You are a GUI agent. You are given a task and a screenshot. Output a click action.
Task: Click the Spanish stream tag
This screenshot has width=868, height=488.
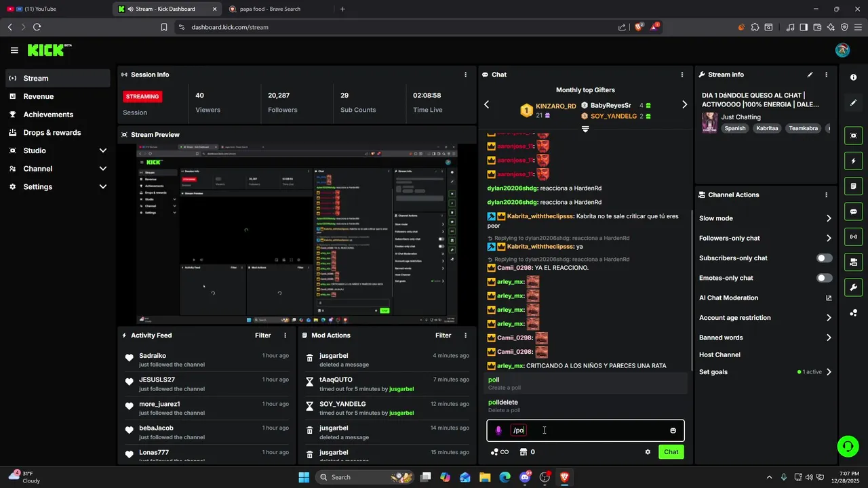pyautogui.click(x=734, y=128)
